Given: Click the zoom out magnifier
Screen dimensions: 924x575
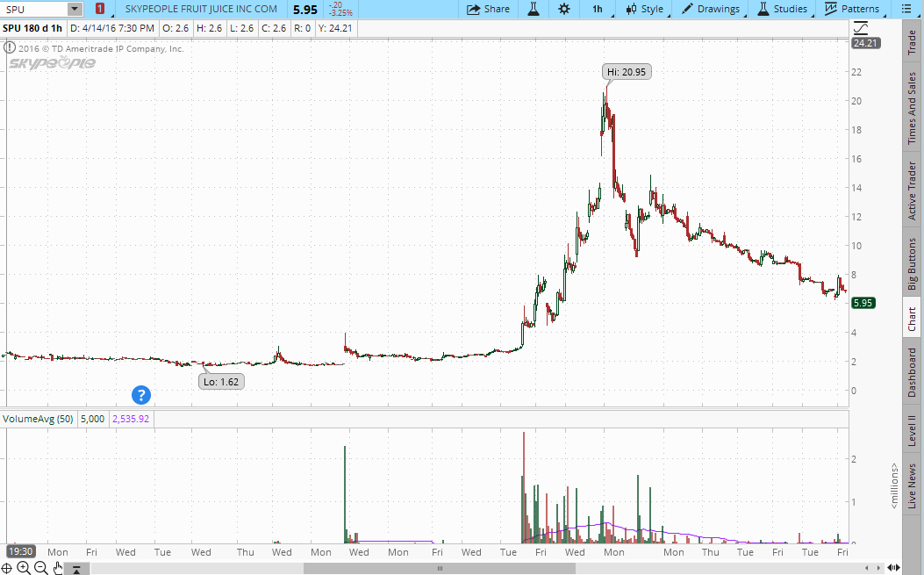Looking at the screenshot, I should point(40,568).
